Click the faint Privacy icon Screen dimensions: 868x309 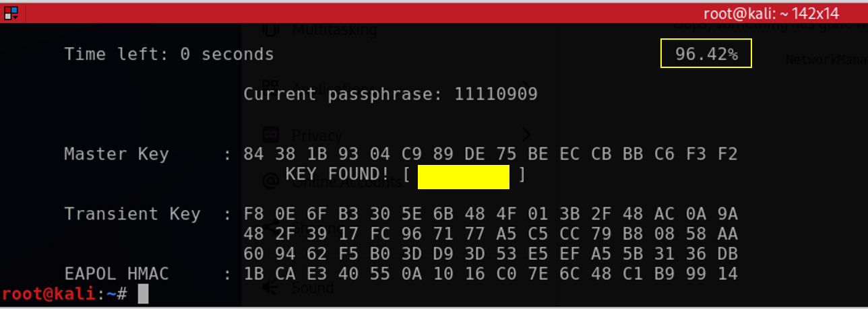(x=270, y=134)
